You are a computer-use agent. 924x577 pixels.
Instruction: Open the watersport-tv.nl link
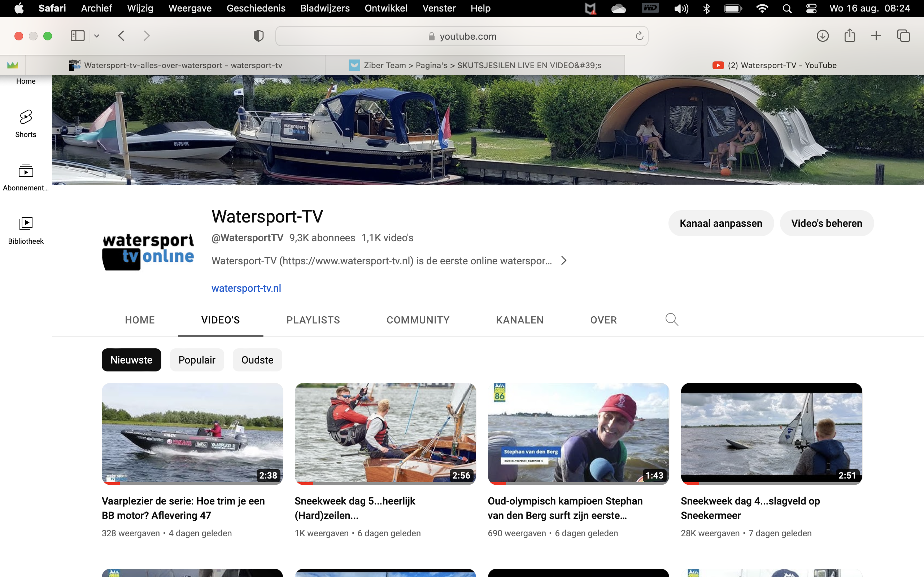click(246, 288)
